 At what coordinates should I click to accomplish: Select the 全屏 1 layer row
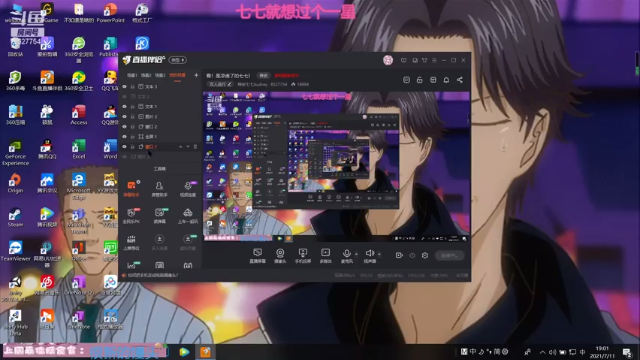pos(160,136)
